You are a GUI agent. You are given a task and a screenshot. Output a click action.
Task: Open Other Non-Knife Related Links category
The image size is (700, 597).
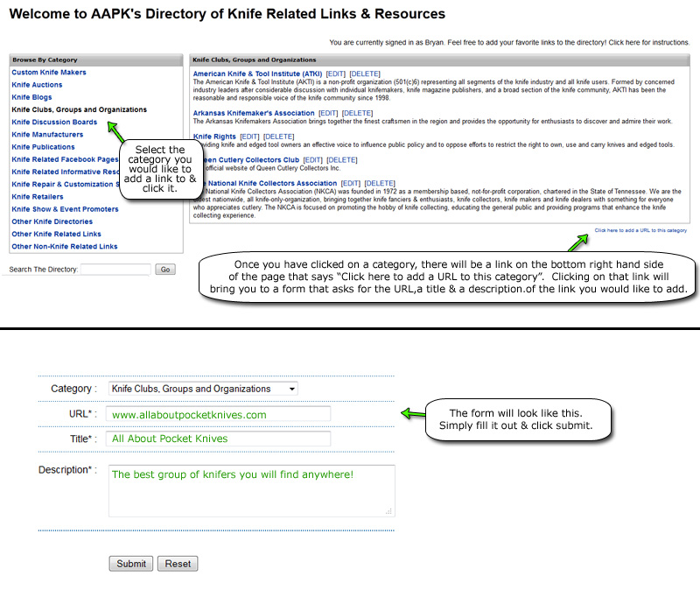(64, 247)
